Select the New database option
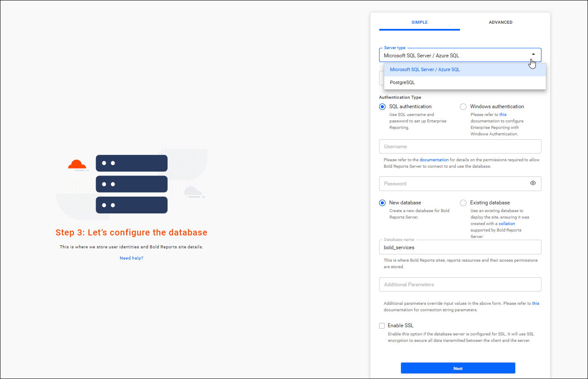 point(382,203)
